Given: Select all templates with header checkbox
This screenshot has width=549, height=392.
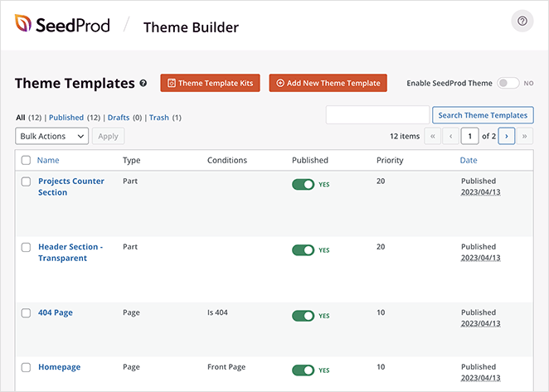Looking at the screenshot, I should coord(26,160).
